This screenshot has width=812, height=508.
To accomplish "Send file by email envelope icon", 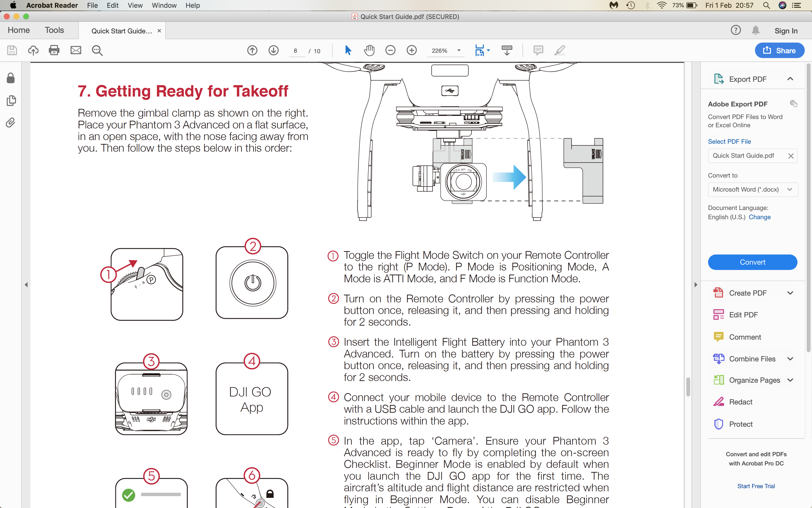I will click(x=76, y=50).
